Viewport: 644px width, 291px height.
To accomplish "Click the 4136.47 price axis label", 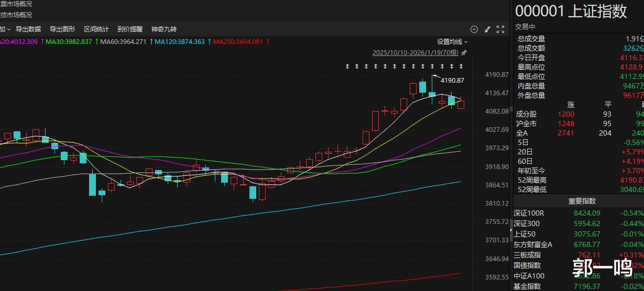I will tap(497, 93).
